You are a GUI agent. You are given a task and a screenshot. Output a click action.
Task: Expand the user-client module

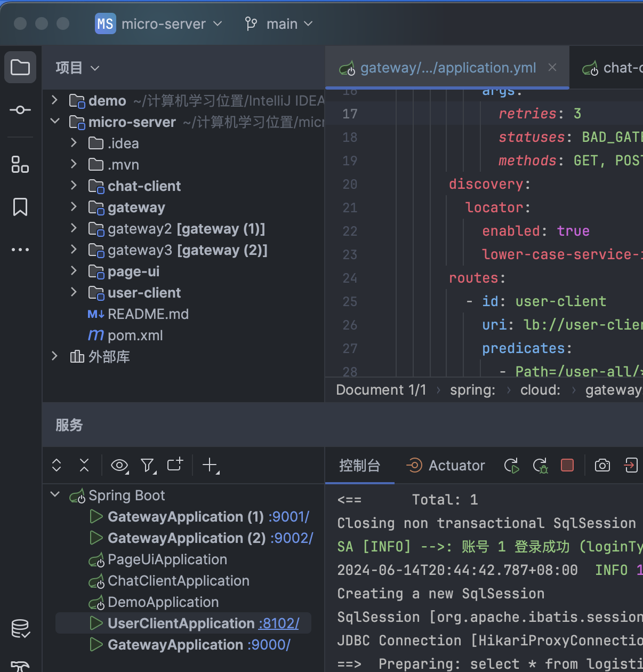(74, 292)
